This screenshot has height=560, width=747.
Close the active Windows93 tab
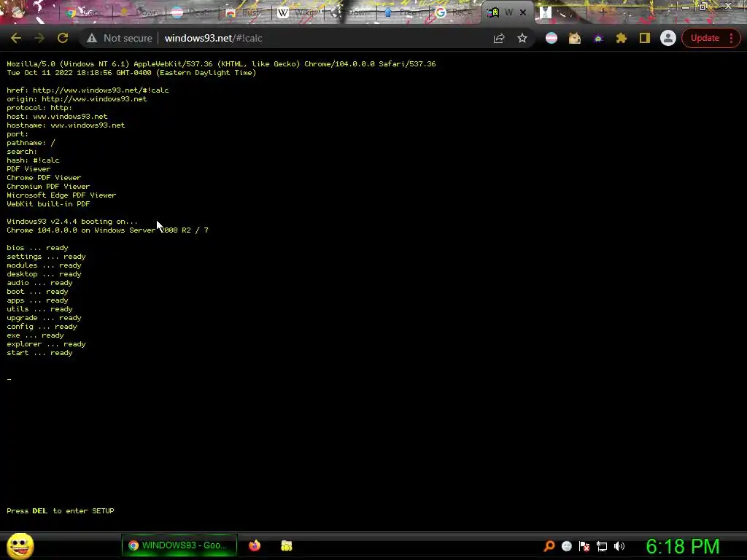tap(523, 12)
